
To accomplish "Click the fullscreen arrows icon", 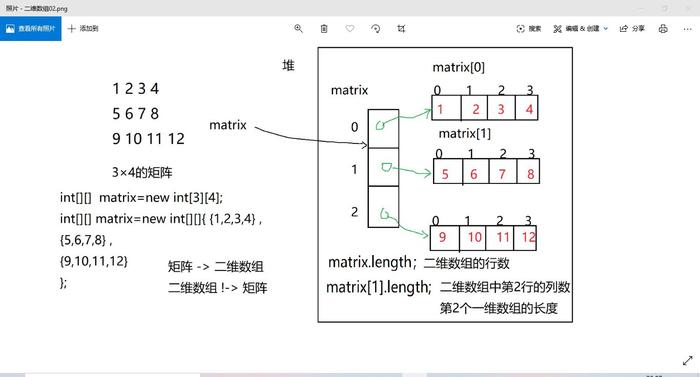I will click(688, 360).
